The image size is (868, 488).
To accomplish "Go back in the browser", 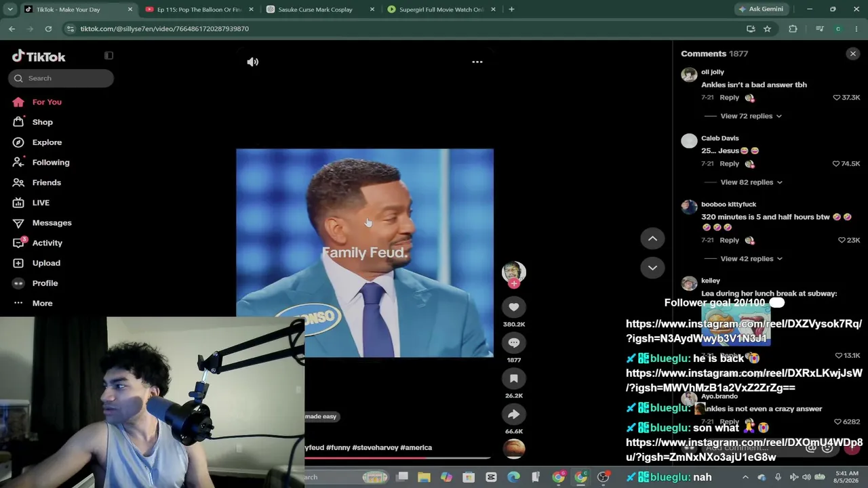I will point(12,29).
